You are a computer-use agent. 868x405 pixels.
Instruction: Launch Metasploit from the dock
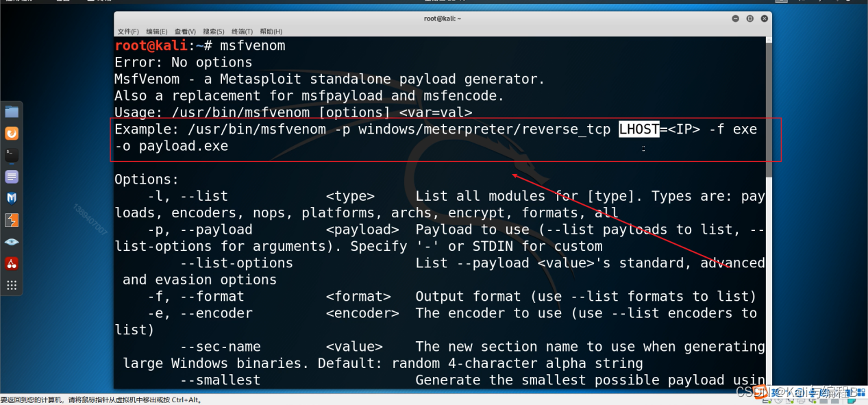click(x=12, y=199)
